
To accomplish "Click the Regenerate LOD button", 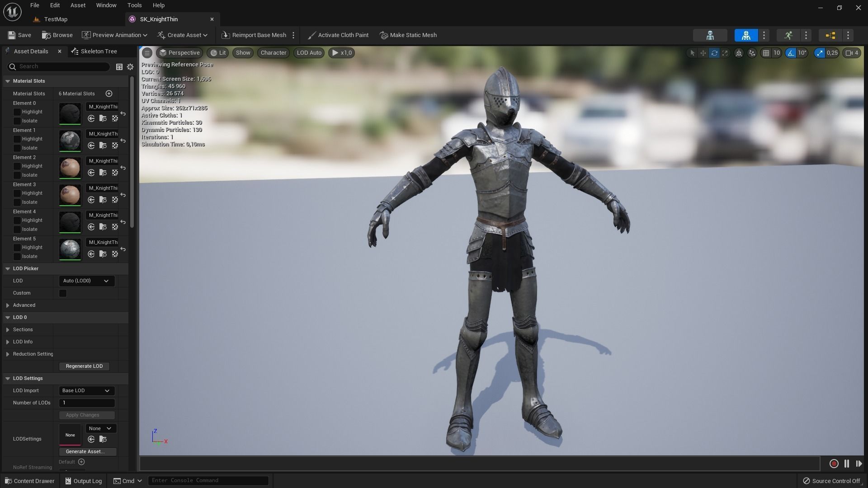I will (84, 366).
